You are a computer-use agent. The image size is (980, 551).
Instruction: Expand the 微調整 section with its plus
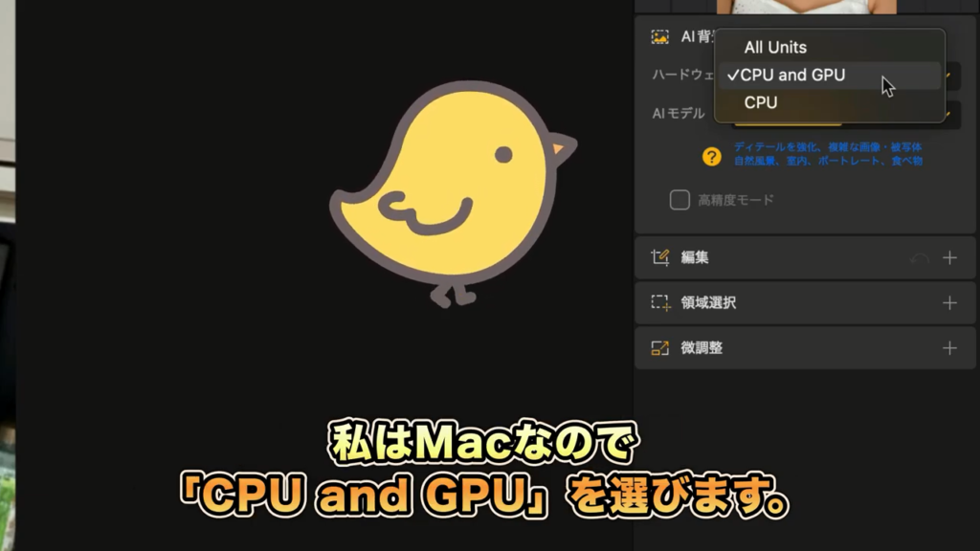pos(949,348)
